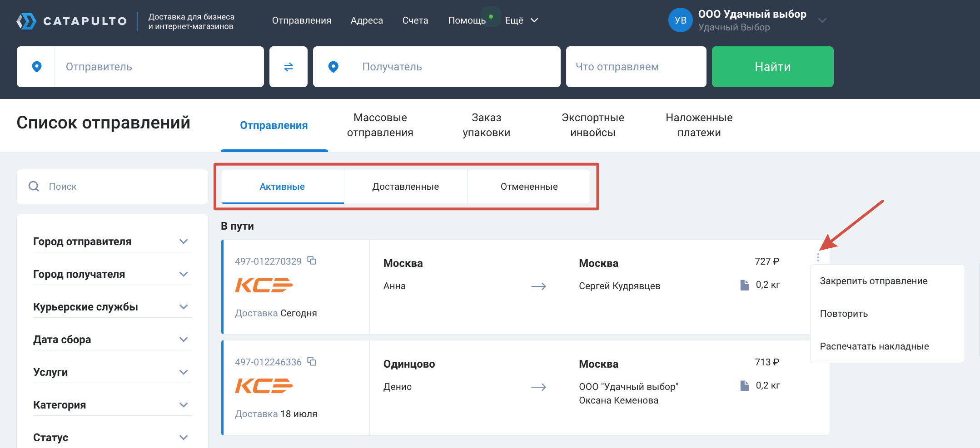Open Отправления in top navigation

pos(302,20)
